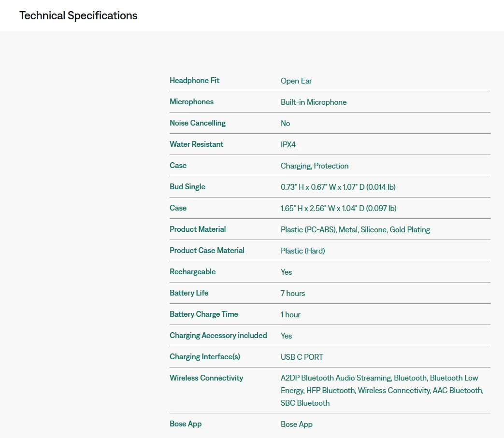This screenshot has width=504, height=438.
Task: Click the A2DP Bluetooth Audio Streaming text
Action: coord(336,378)
